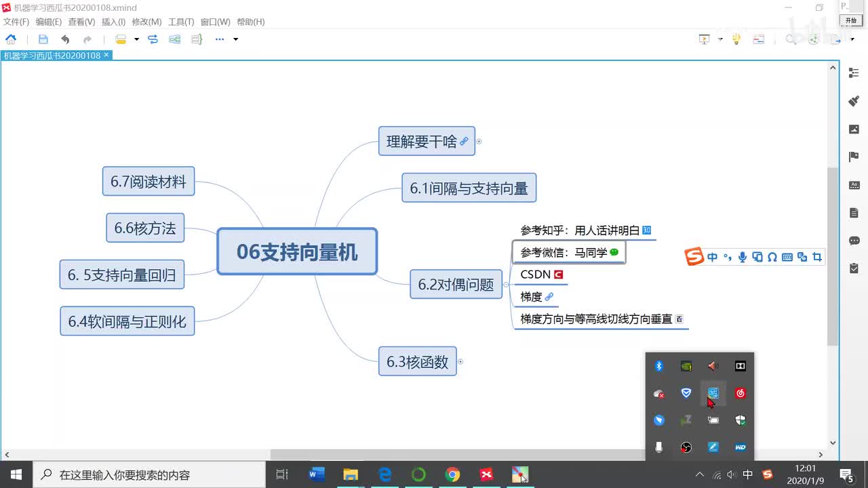Open the Task info clipboard panel
This screenshot has height=488, width=868.
[854, 268]
